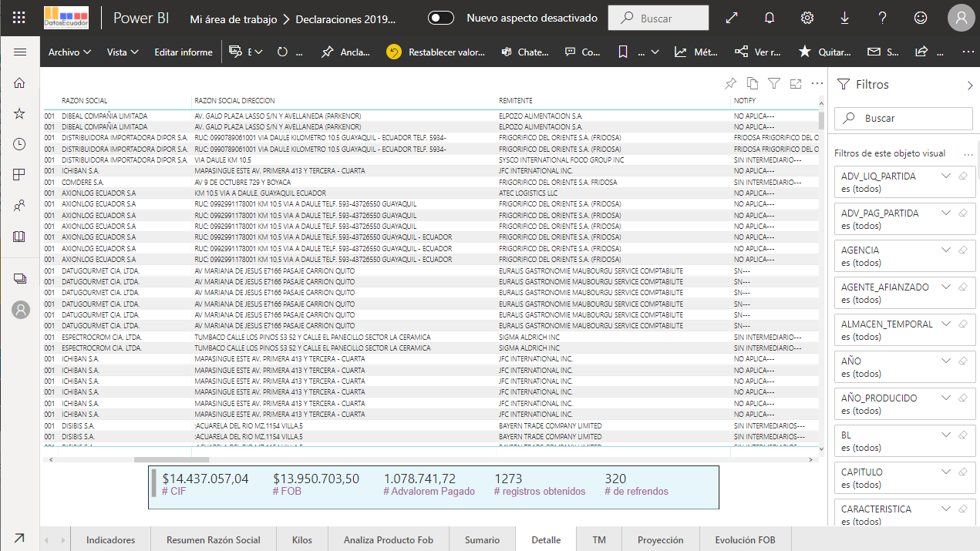Open Favorites star in sidebar
This screenshot has height=551, width=980.
pyautogui.click(x=20, y=113)
